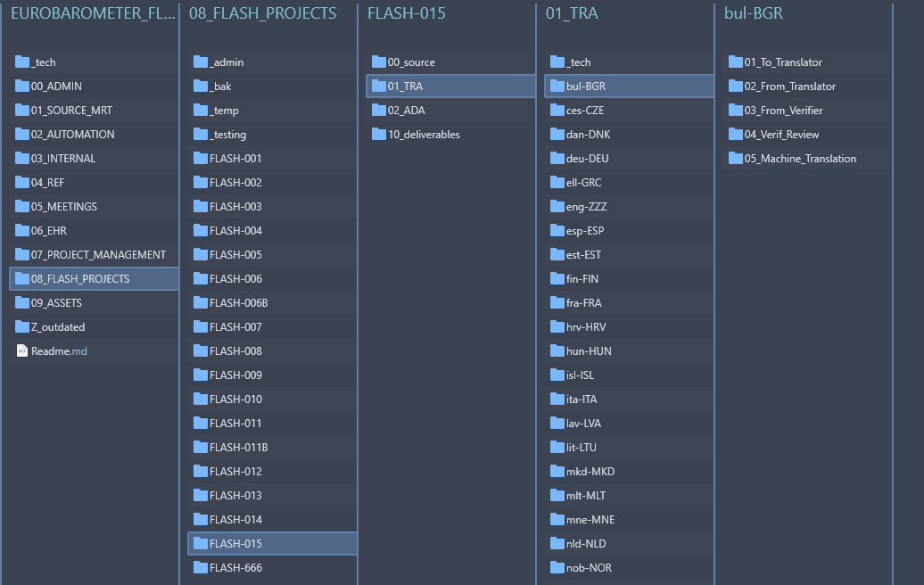Open the _temp folder
This screenshot has height=585, width=924.
(272, 111)
